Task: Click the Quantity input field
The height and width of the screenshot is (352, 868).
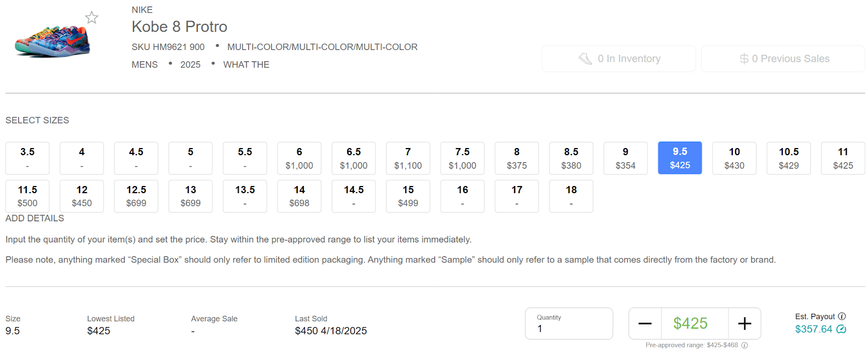Action: (569, 324)
